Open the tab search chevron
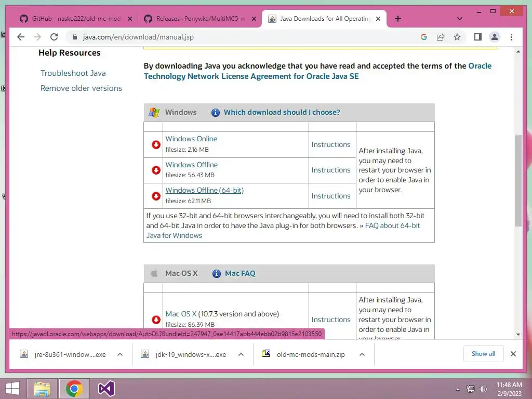 (460, 19)
